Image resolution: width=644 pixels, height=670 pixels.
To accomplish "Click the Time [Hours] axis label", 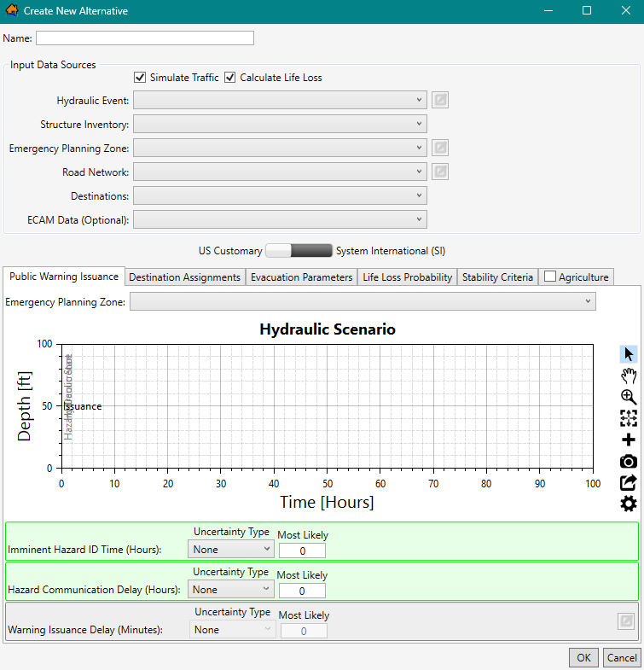I will pos(328,502).
